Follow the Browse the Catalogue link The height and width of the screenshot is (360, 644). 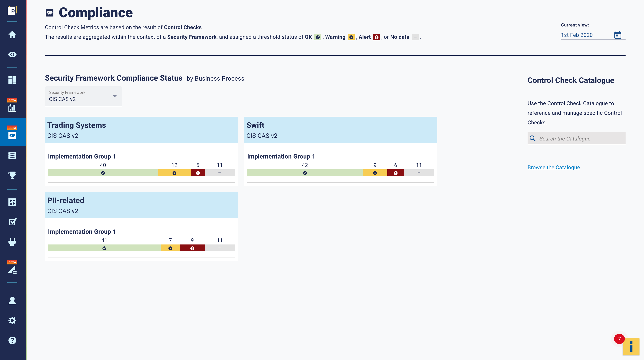pyautogui.click(x=554, y=167)
